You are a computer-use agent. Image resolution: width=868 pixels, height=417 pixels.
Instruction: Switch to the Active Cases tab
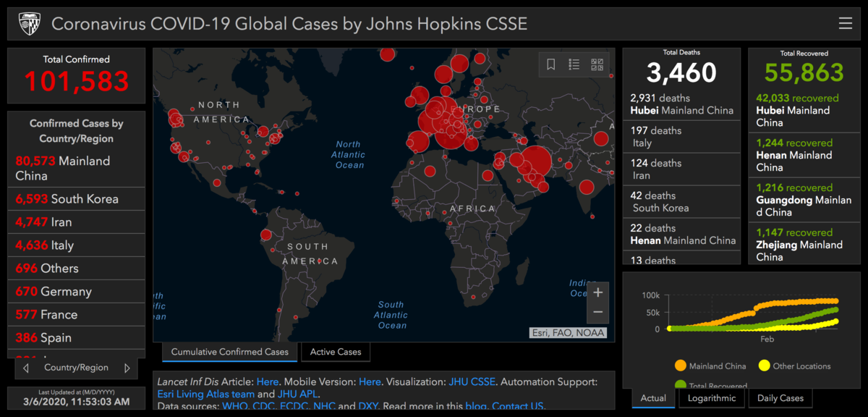pos(336,352)
